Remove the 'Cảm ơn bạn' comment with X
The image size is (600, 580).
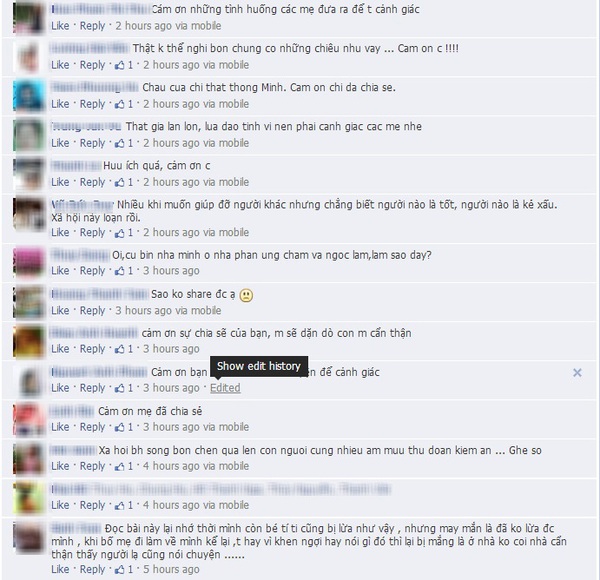click(x=577, y=372)
